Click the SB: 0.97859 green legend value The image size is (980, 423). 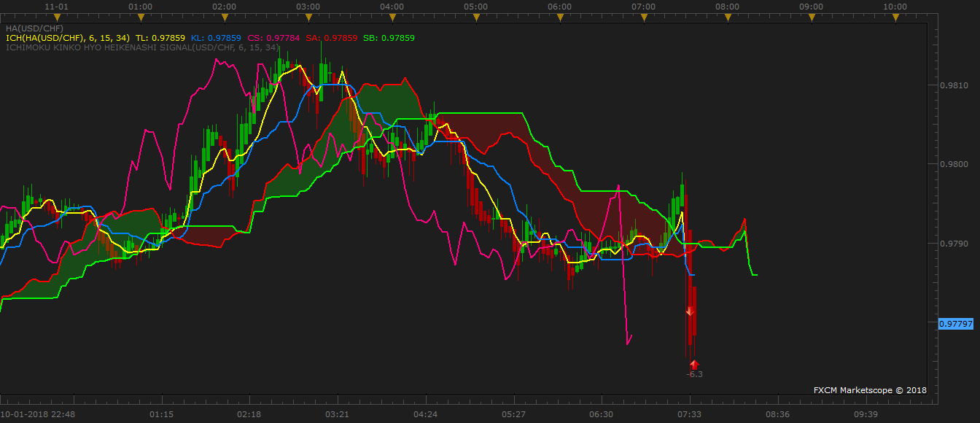tap(389, 38)
